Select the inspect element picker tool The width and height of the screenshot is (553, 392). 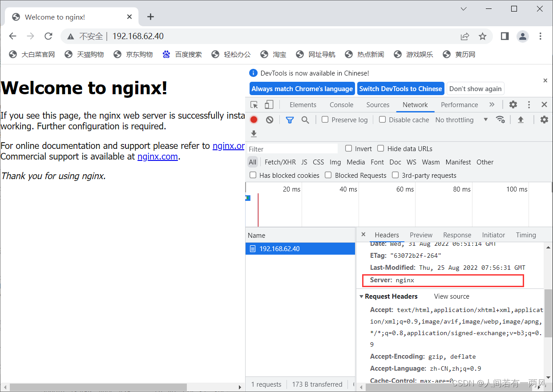[254, 105]
